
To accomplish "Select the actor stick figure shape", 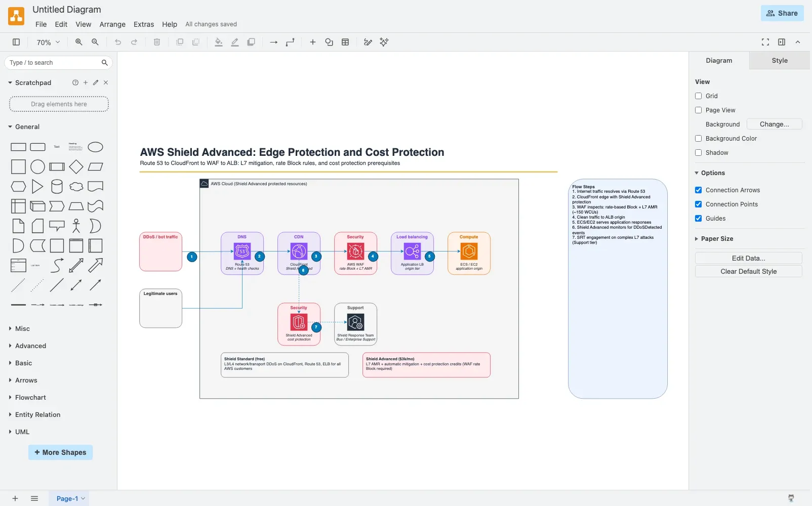I will tap(76, 226).
